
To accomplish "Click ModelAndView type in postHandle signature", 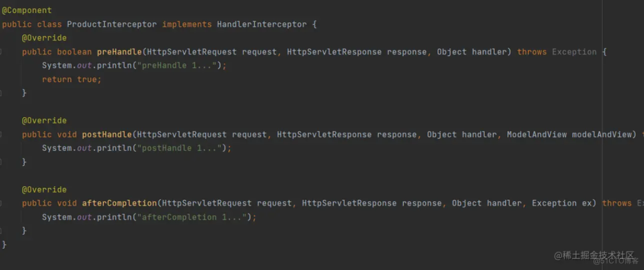I will (536, 134).
